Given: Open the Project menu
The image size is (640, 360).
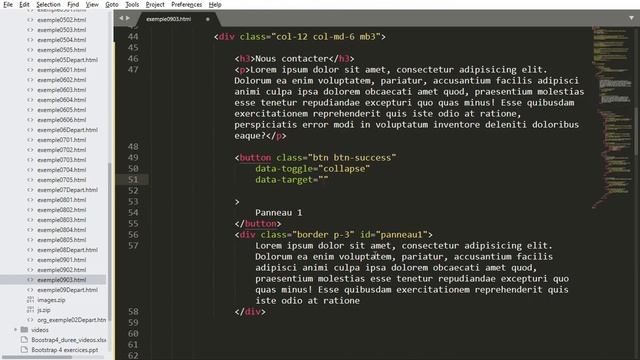Looking at the screenshot, I should [x=155, y=4].
